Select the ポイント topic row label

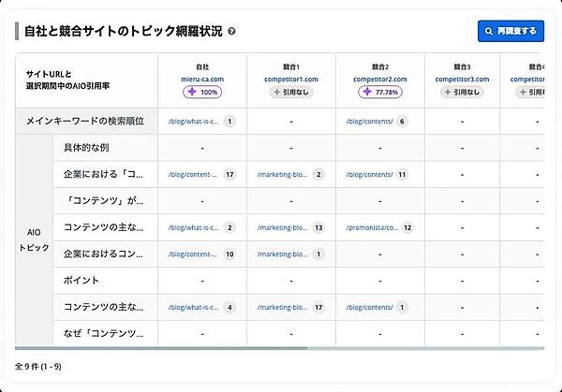pyautogui.click(x=81, y=280)
